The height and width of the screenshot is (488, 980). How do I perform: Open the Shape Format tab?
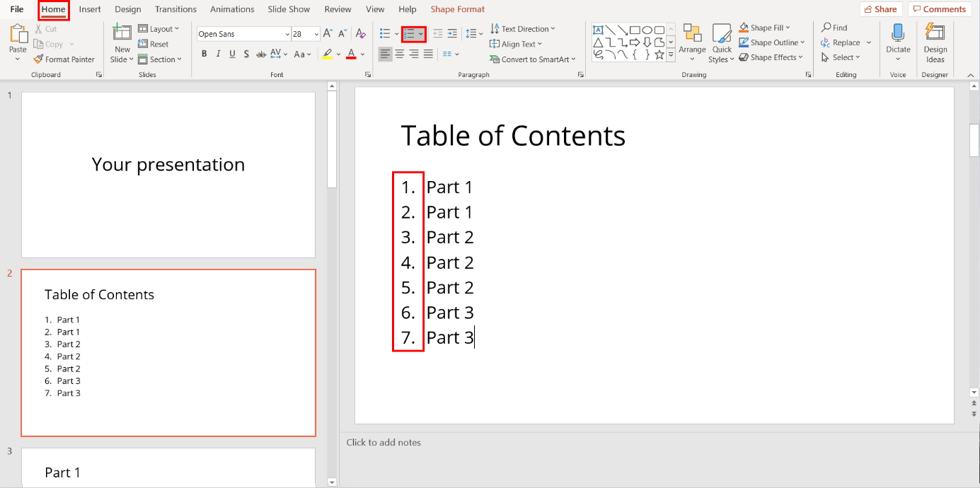point(457,9)
